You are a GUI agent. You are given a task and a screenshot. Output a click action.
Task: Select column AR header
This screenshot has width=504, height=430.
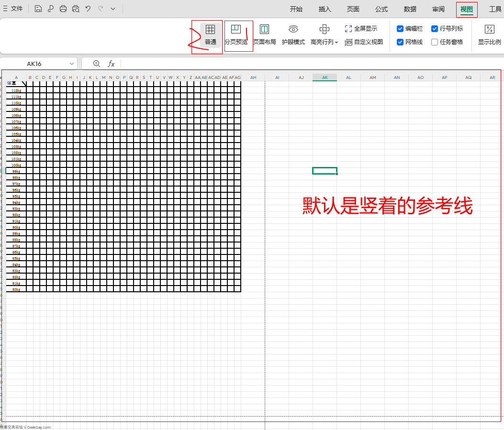tap(492, 77)
